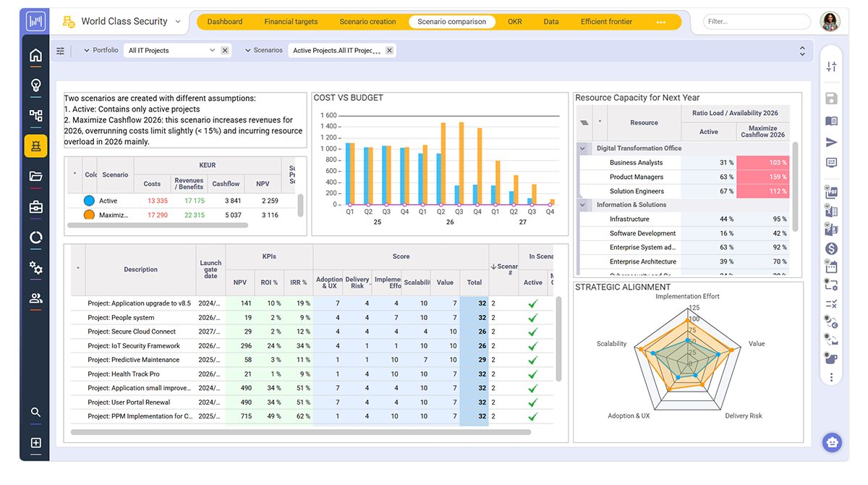This screenshot has height=485, width=868.
Task: Click the search magnifier in sidebar
Action: 35,412
